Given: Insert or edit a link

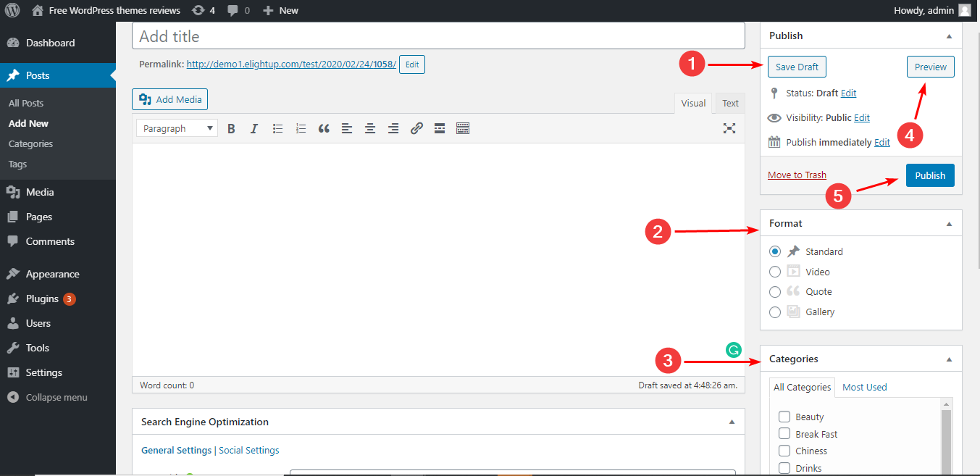Looking at the screenshot, I should [x=416, y=128].
